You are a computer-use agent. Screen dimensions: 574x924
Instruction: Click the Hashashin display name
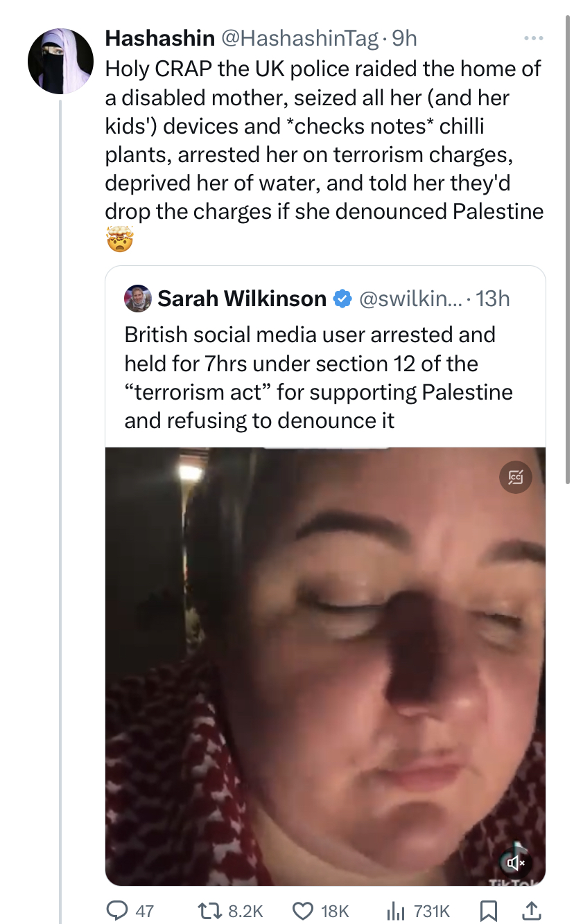(x=159, y=38)
